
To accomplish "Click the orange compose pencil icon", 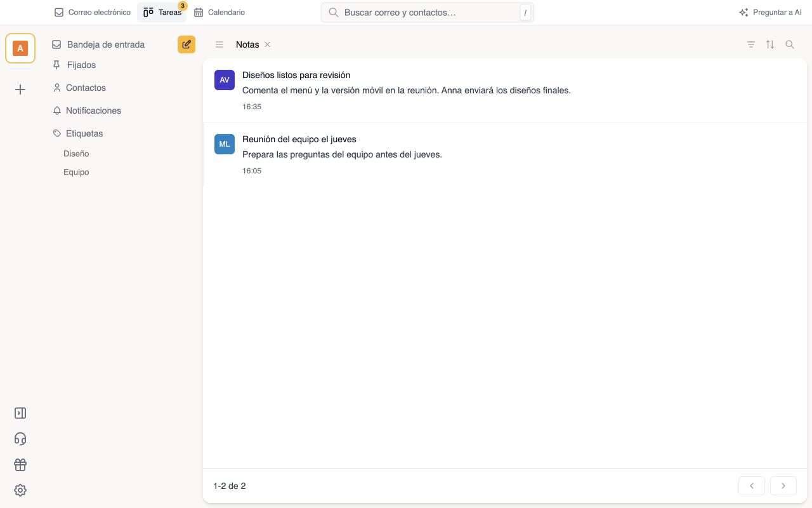I will pyautogui.click(x=187, y=44).
